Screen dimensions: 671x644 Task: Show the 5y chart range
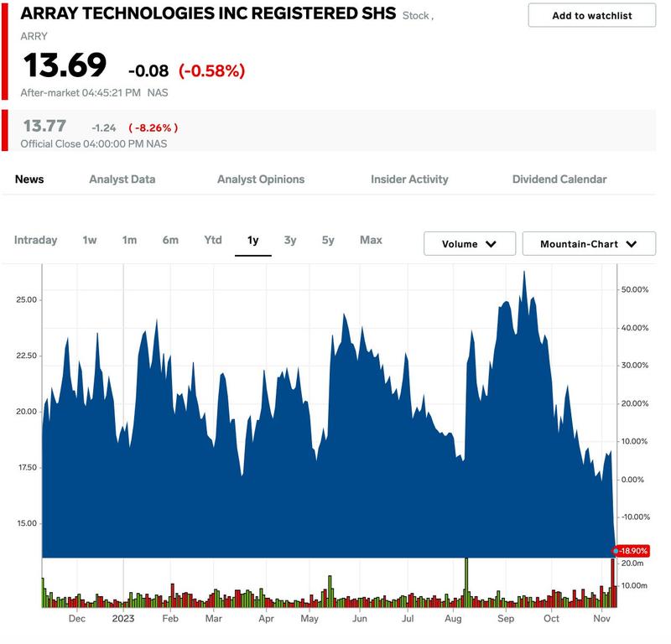[328, 240]
